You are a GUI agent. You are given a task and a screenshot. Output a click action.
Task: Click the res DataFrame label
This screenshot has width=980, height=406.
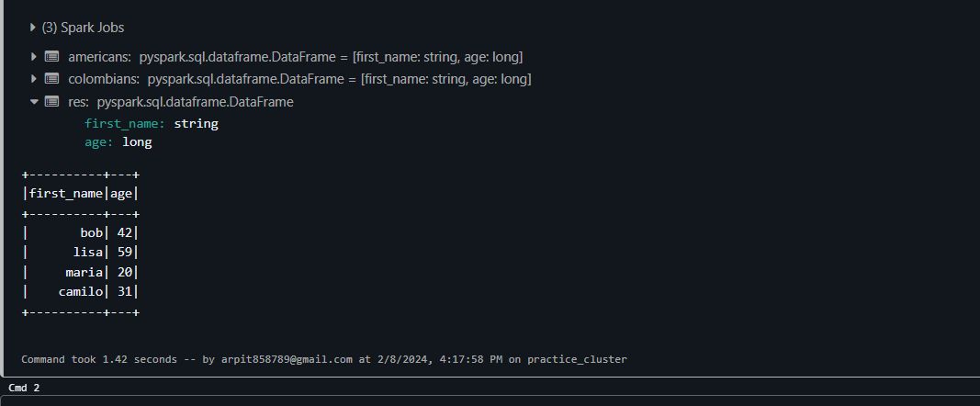click(79, 102)
